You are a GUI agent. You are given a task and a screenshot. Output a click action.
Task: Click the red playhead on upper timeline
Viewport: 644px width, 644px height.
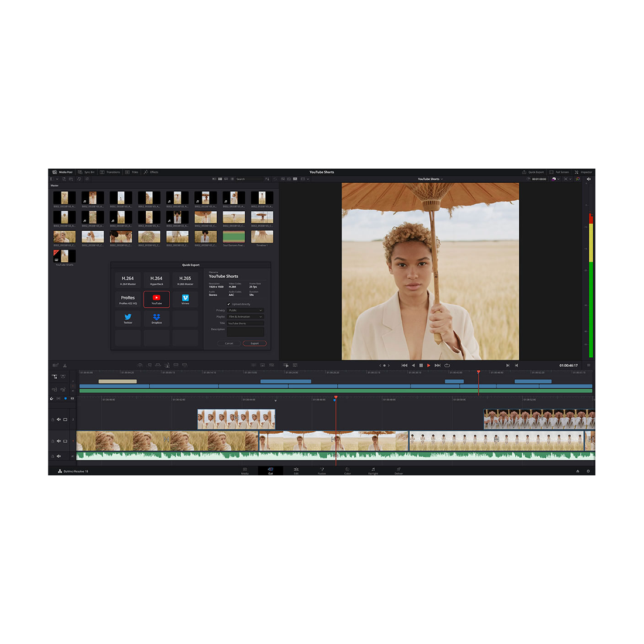(478, 372)
